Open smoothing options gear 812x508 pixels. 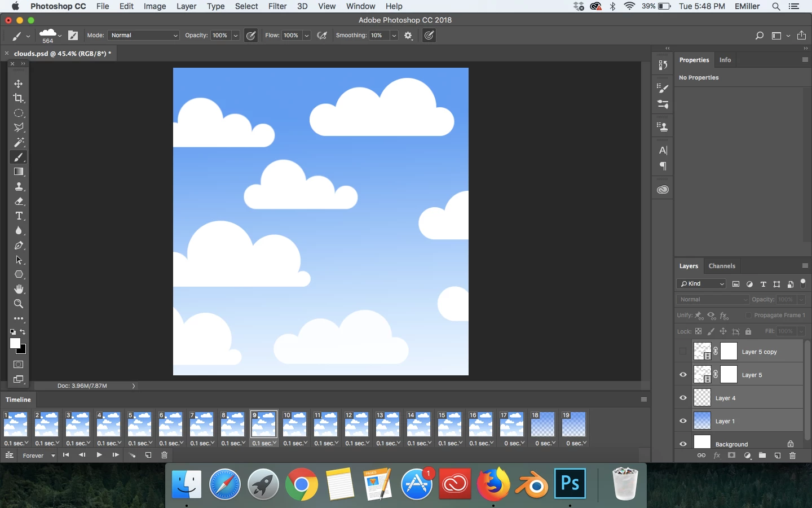pos(409,36)
